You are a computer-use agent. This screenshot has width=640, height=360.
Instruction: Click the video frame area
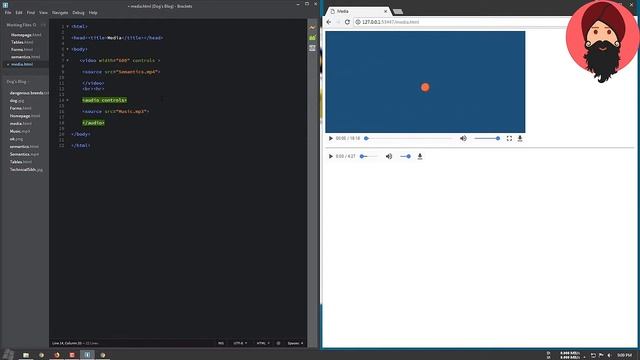(425, 82)
